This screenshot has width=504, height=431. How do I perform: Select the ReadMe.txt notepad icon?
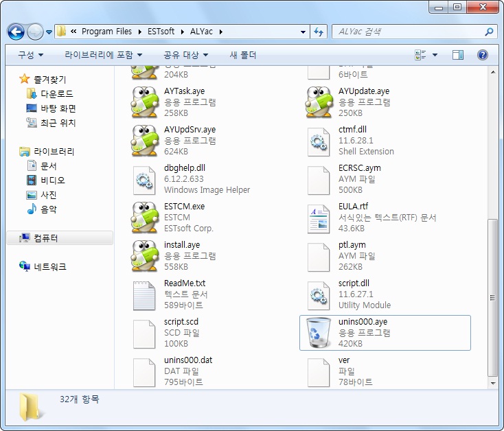pyautogui.click(x=144, y=296)
